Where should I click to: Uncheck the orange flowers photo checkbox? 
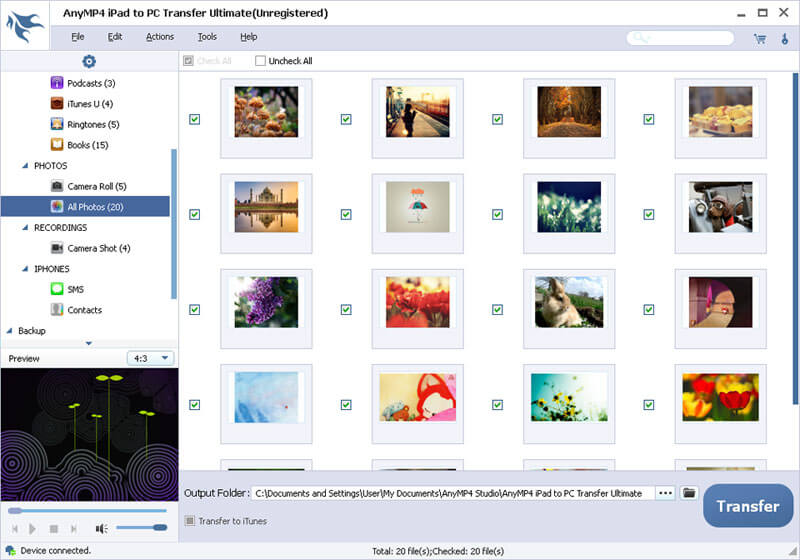point(194,119)
